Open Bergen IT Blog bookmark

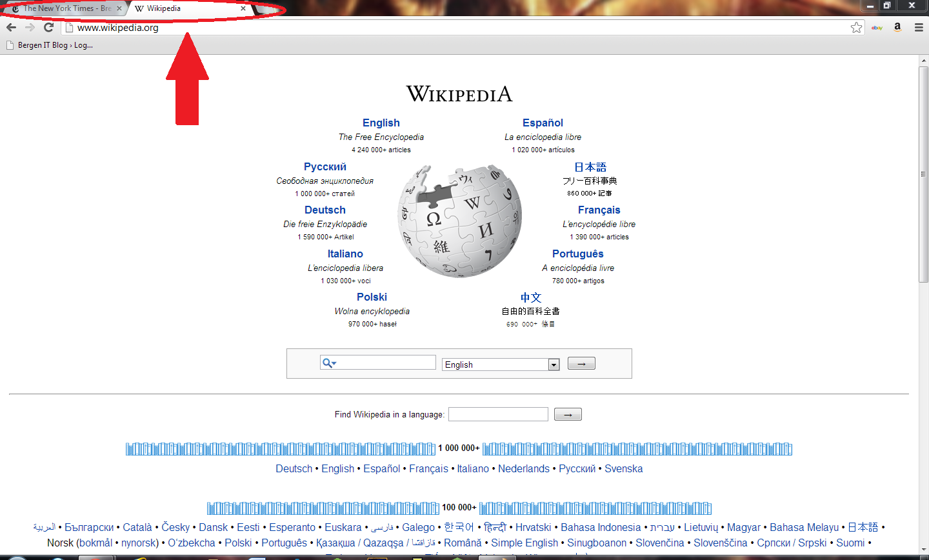[x=50, y=45]
